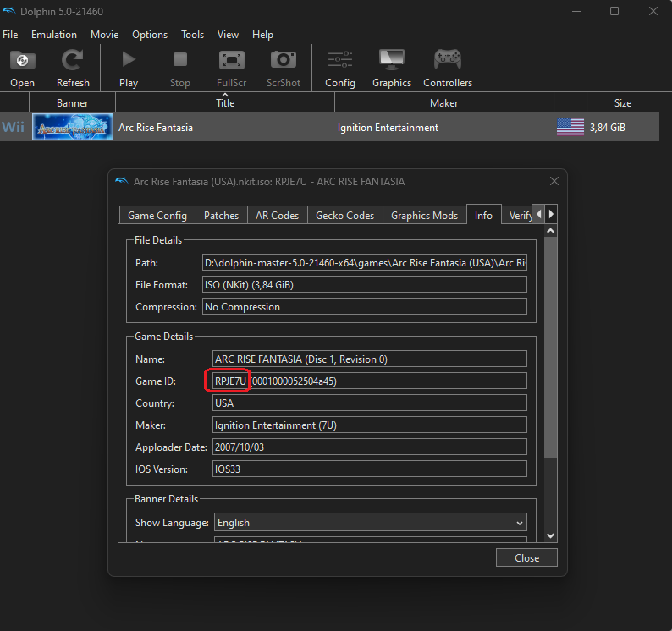This screenshot has height=631, width=672.
Task: Switch to the Gecko Codes tab
Action: tap(344, 216)
